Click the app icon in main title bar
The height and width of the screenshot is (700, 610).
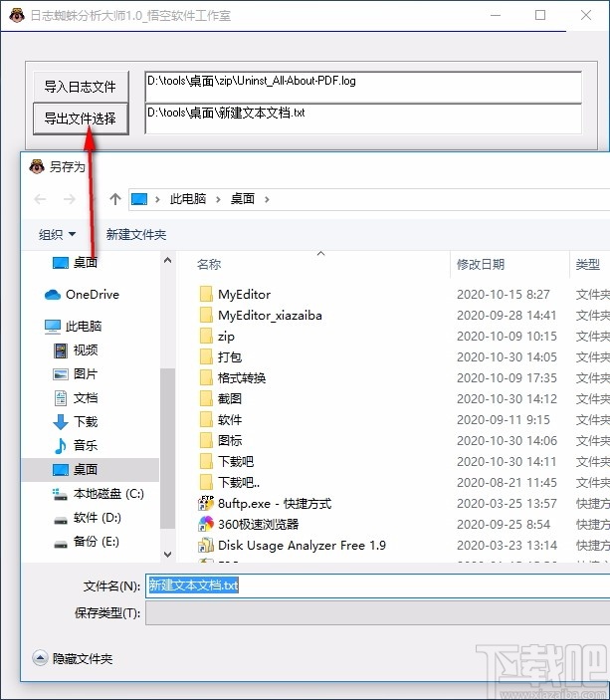click(17, 16)
